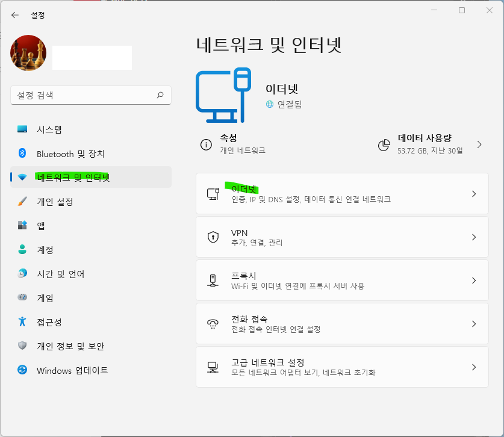Open Windows 업데이트 category

click(x=91, y=370)
